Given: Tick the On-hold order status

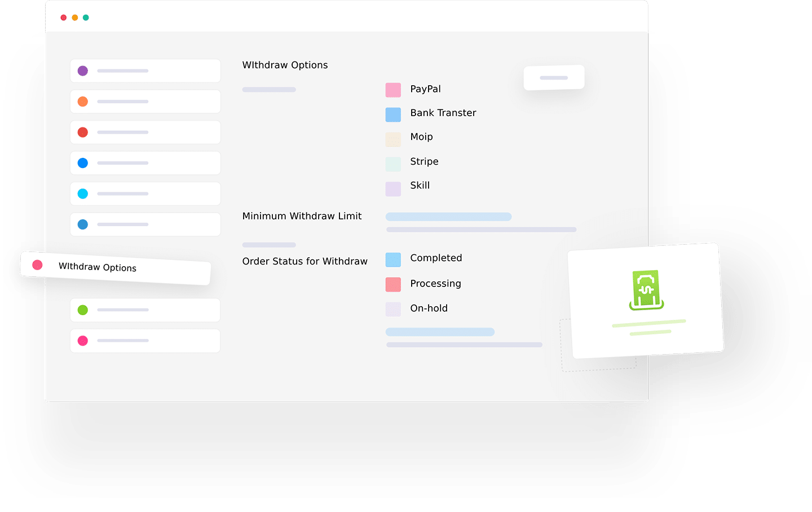Looking at the screenshot, I should pyautogui.click(x=393, y=309).
